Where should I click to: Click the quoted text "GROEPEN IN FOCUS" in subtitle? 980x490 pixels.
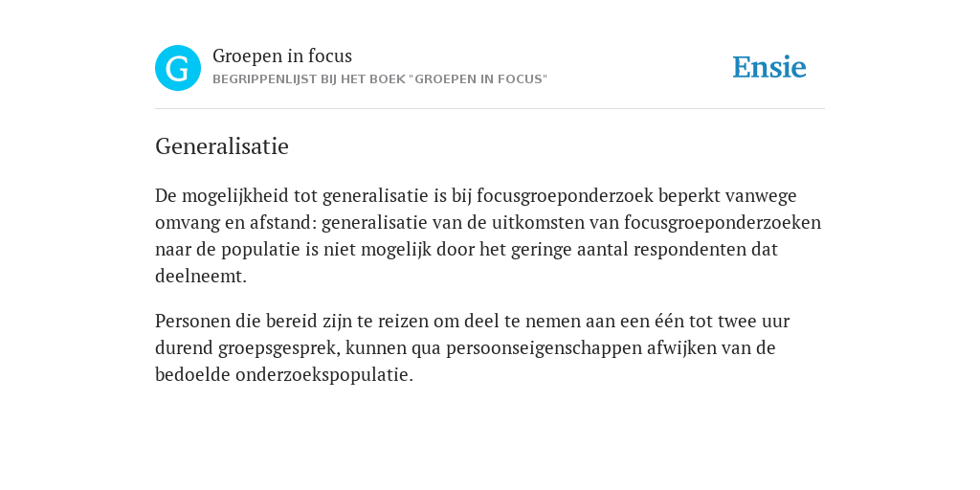[x=479, y=80]
